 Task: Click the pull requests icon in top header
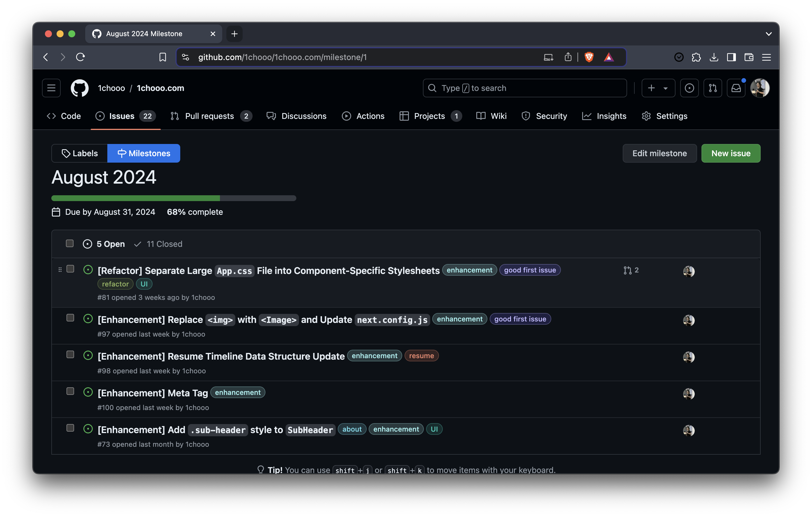(713, 88)
